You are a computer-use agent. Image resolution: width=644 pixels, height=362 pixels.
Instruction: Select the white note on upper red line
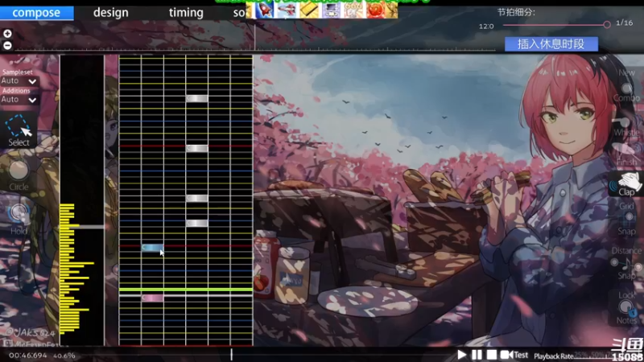(196, 148)
